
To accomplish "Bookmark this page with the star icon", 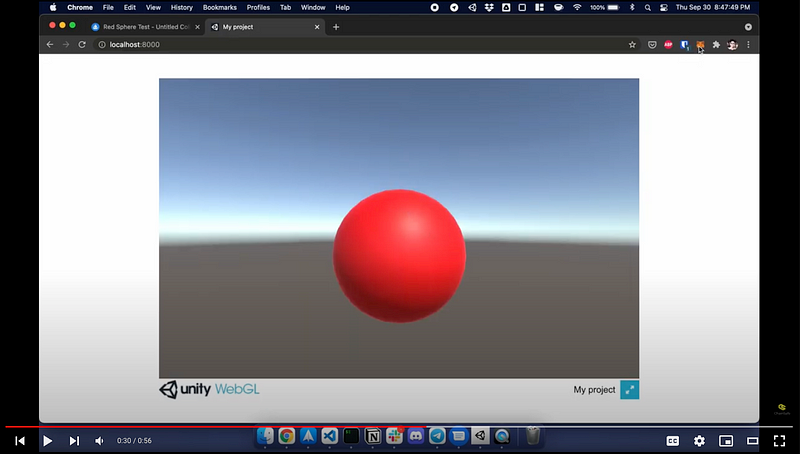I will pyautogui.click(x=632, y=45).
